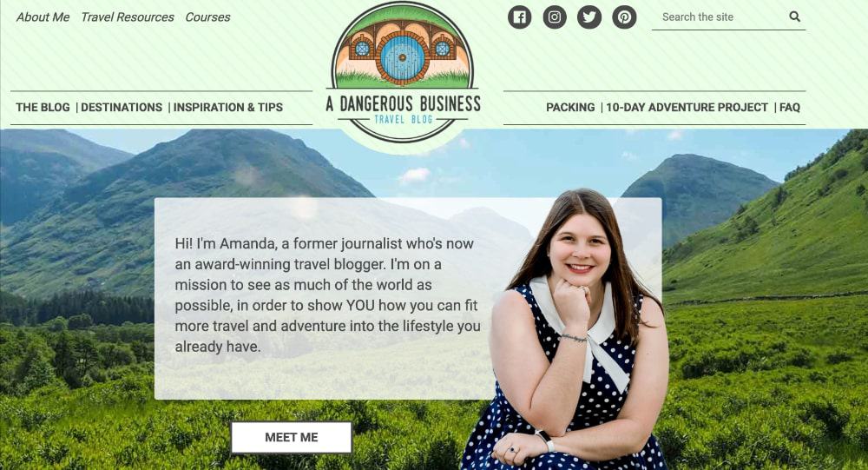The width and height of the screenshot is (868, 470).
Task: Visit the Courses link
Action: click(x=207, y=17)
